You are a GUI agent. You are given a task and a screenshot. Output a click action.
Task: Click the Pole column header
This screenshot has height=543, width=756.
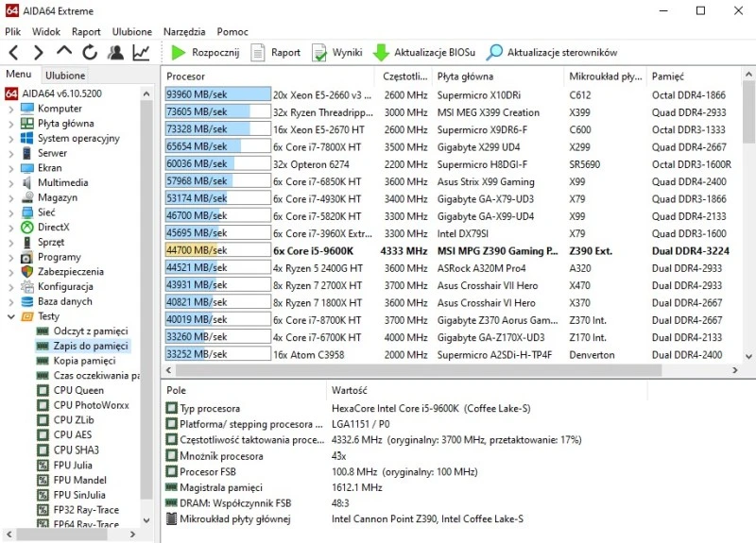click(245, 390)
